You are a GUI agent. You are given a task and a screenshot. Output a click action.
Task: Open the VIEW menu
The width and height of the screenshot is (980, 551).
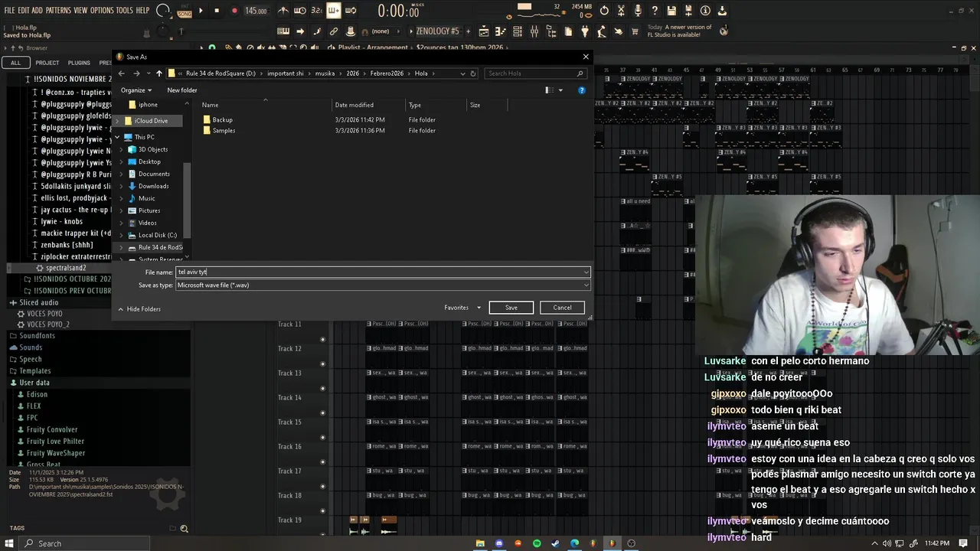point(80,11)
